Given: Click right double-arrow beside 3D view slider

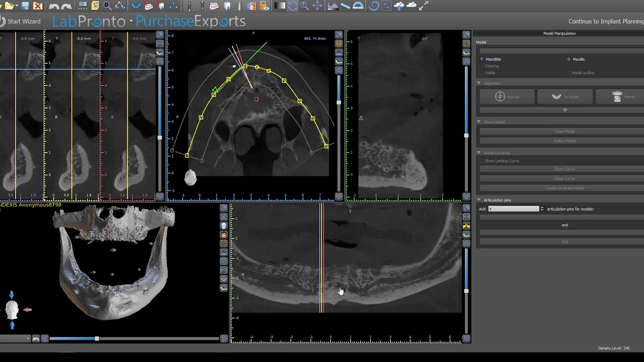Looking at the screenshot, I should [x=224, y=339].
